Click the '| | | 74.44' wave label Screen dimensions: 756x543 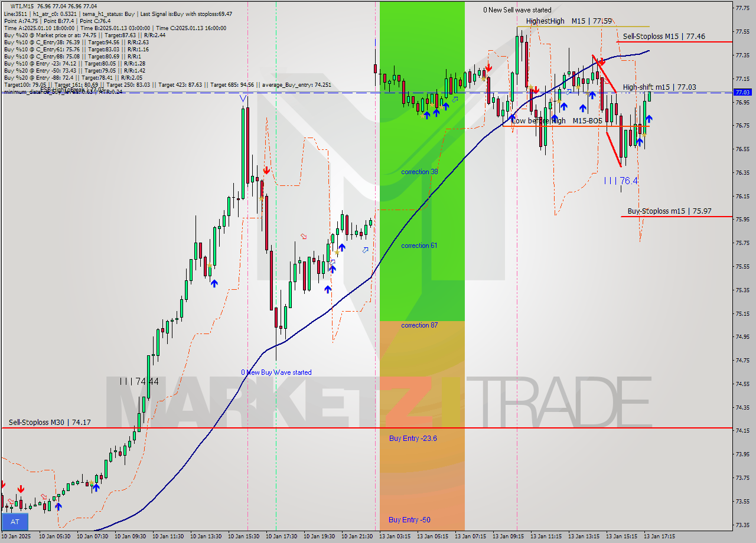pyautogui.click(x=139, y=382)
